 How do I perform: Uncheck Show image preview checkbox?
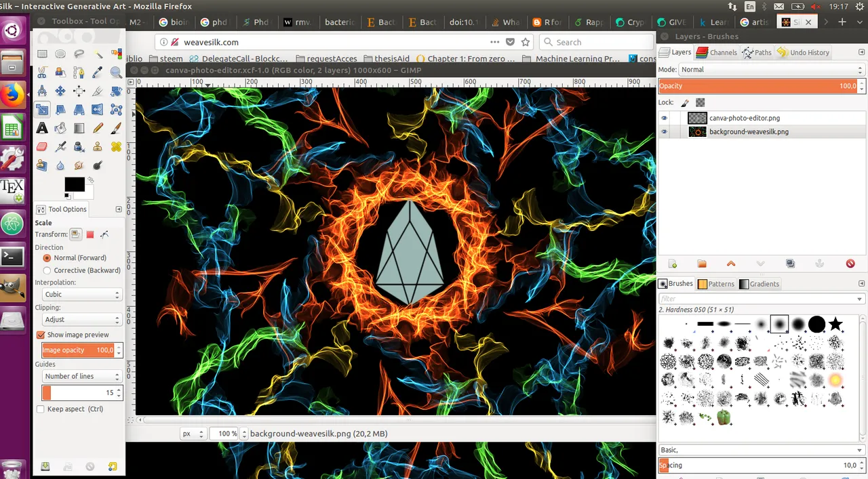coord(41,335)
